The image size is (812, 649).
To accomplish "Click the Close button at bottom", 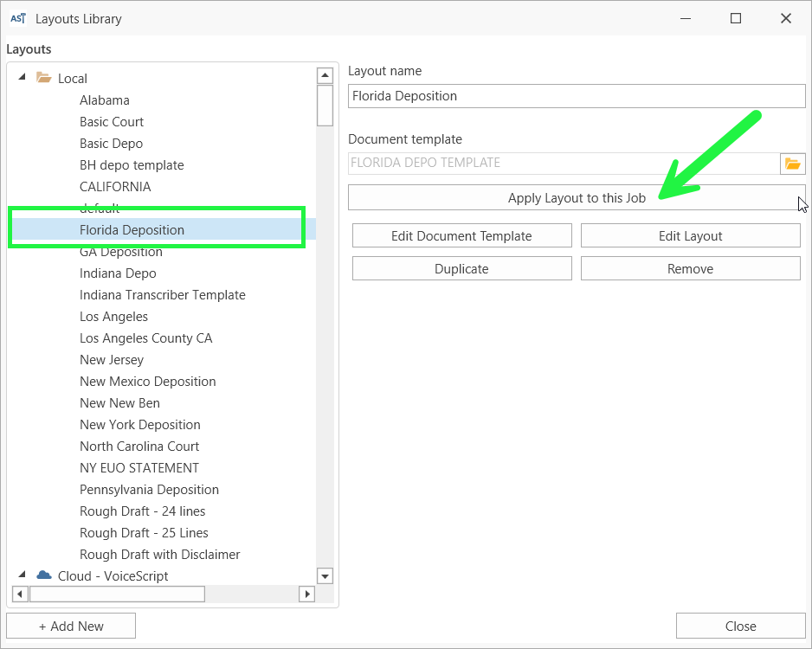I will coord(740,626).
